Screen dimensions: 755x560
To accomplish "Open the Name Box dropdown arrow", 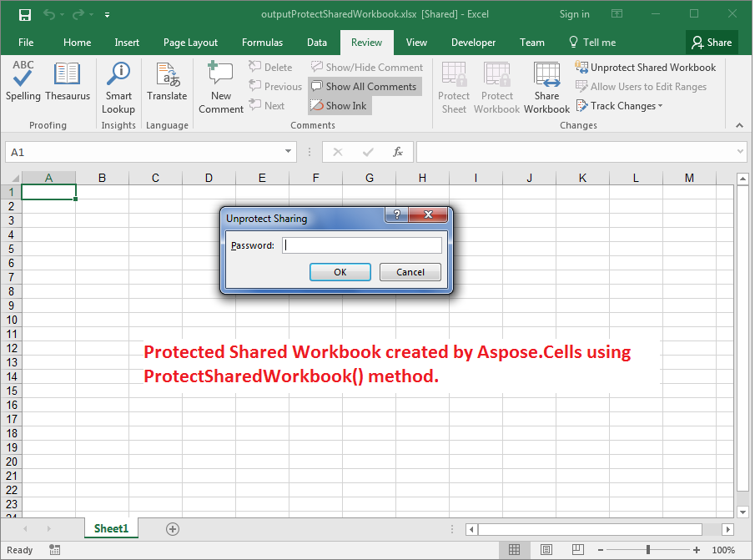I will pos(289,152).
